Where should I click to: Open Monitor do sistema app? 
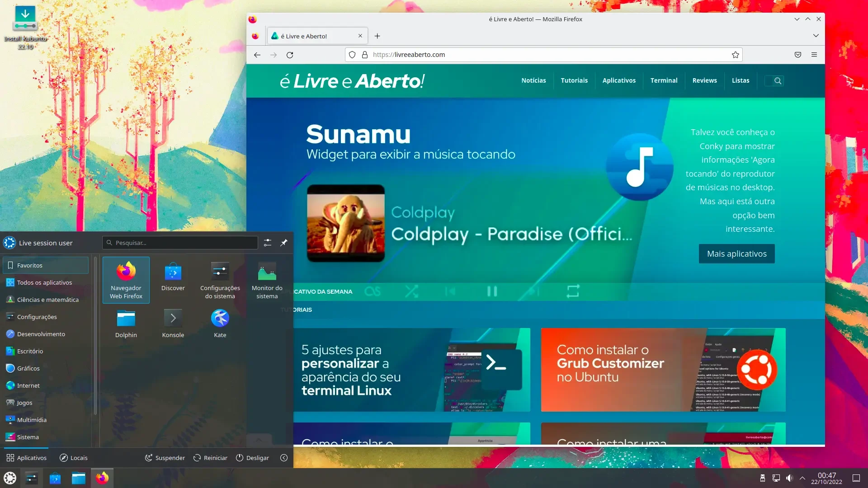tap(267, 280)
